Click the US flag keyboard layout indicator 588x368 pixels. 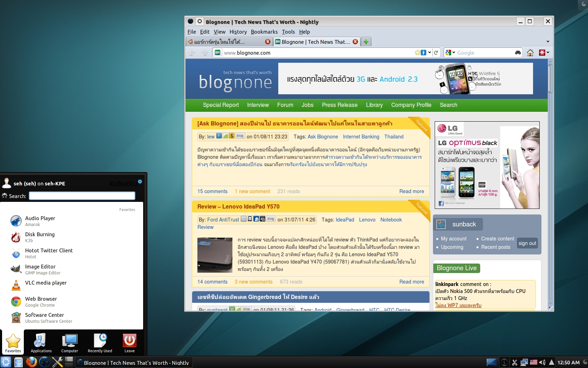click(x=533, y=362)
